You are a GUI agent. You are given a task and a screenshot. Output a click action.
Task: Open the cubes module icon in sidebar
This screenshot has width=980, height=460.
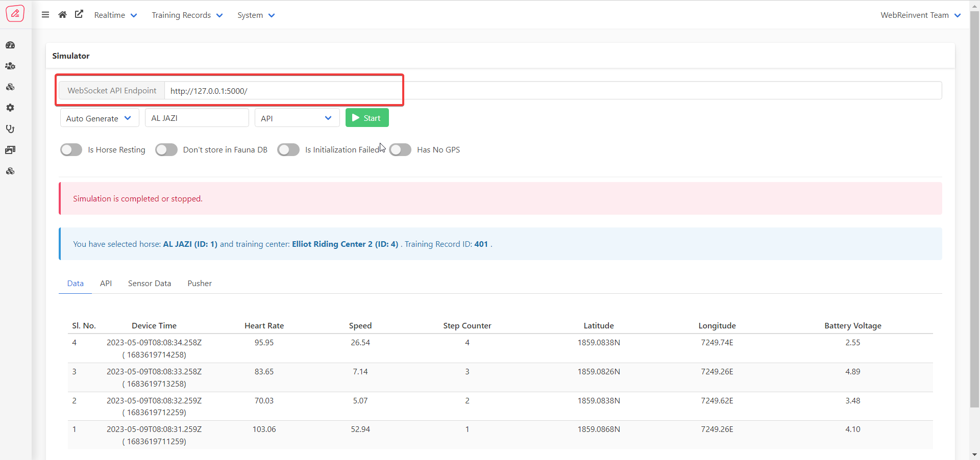[10, 87]
